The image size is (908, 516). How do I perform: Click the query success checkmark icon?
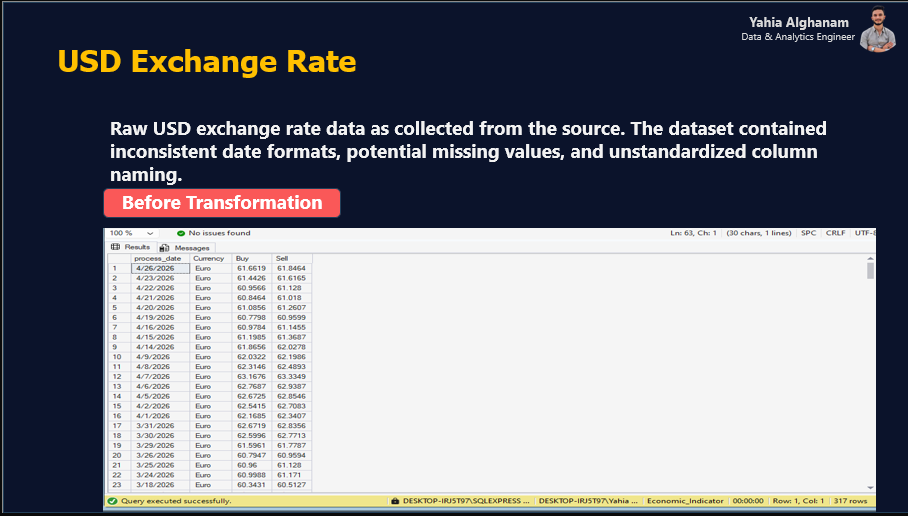click(x=112, y=501)
